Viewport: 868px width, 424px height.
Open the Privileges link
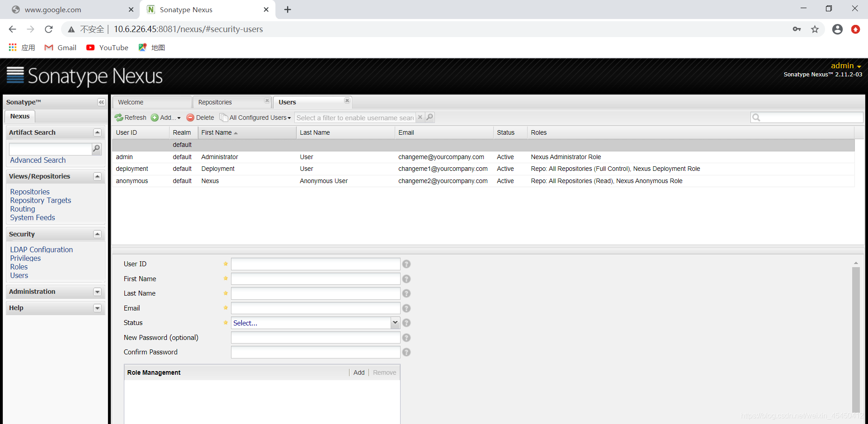click(25, 258)
